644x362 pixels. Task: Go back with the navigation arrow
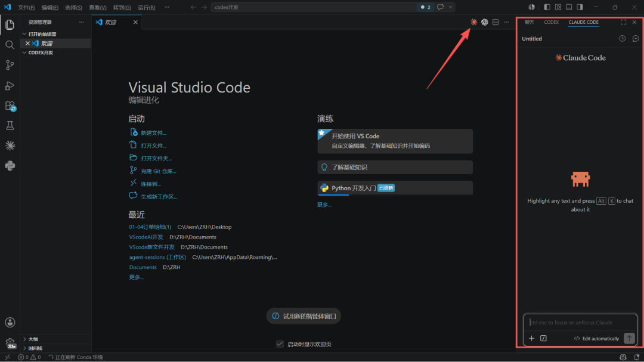coord(193,7)
